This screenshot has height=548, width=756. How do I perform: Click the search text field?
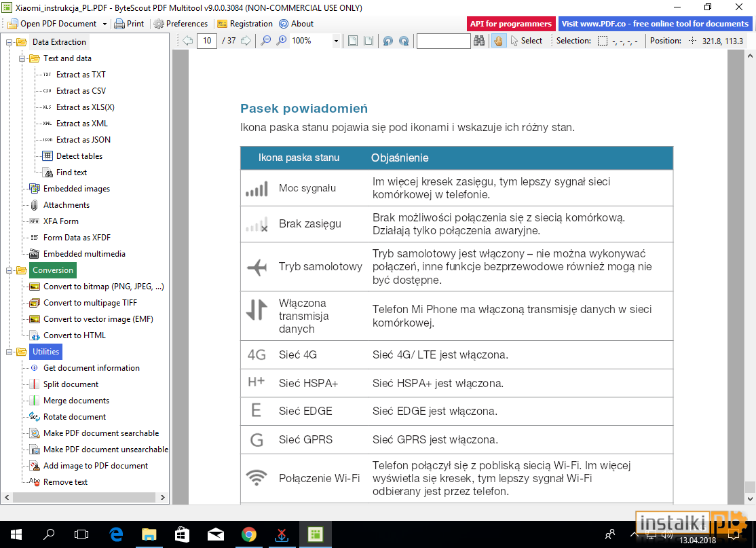(444, 41)
